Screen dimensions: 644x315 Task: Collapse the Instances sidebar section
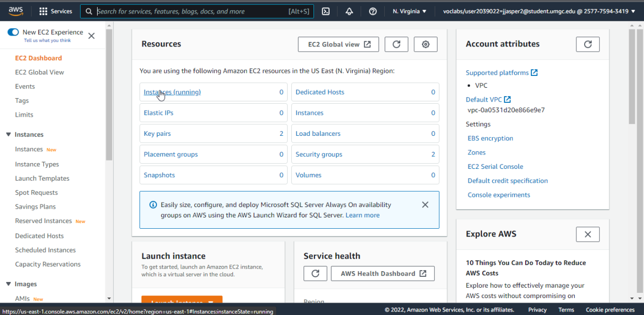pos(8,135)
